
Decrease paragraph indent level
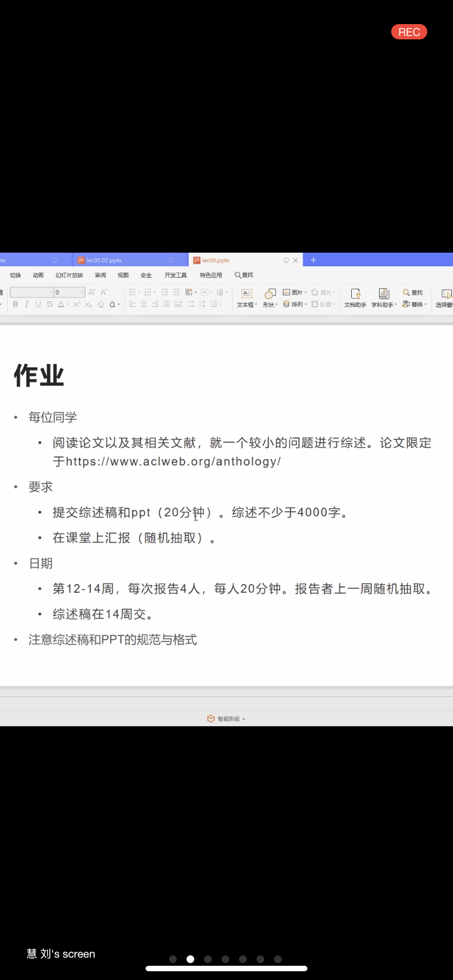coord(165,292)
